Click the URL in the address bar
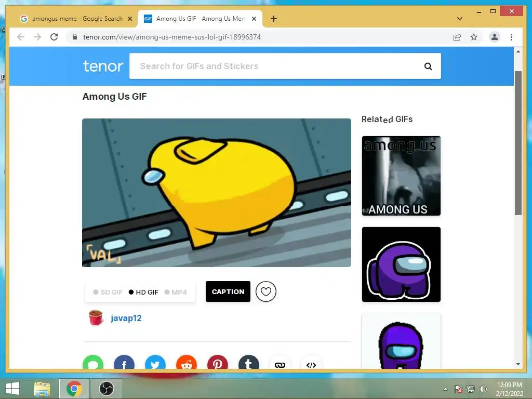532x399 pixels. pos(172,37)
